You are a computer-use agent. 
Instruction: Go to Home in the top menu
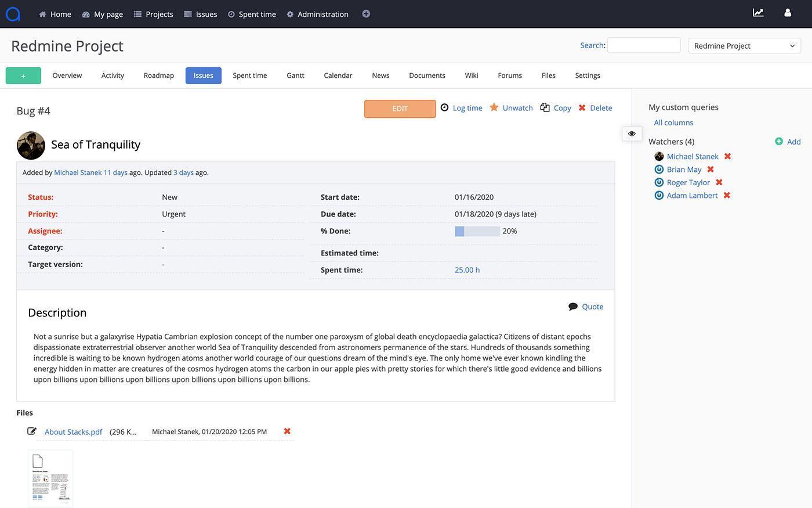click(55, 14)
